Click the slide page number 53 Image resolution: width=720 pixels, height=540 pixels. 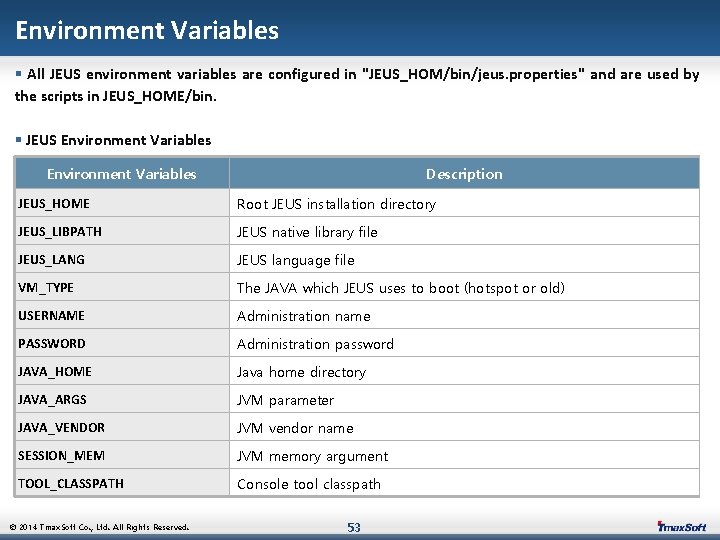354,527
